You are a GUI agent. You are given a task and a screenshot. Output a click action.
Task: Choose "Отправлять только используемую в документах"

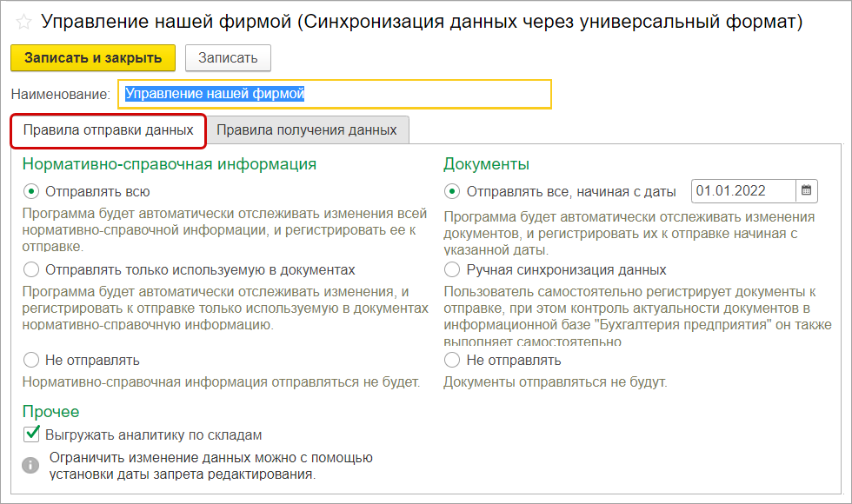[x=31, y=269]
